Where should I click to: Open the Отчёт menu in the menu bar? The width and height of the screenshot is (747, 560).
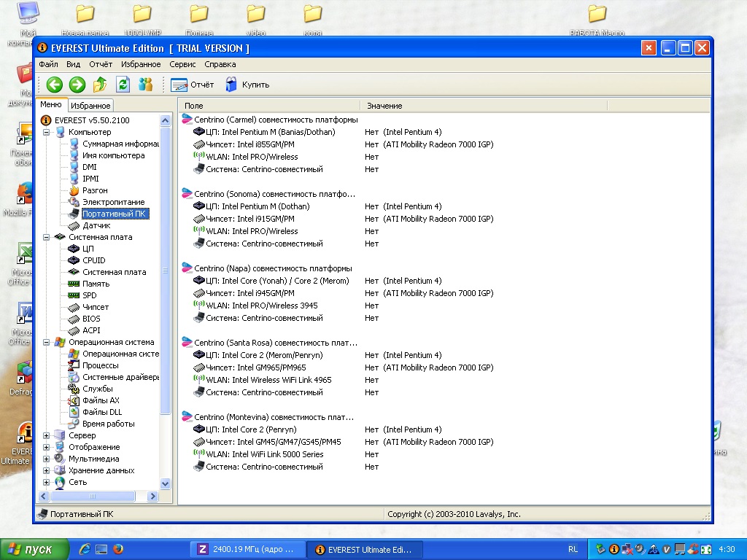[101, 64]
